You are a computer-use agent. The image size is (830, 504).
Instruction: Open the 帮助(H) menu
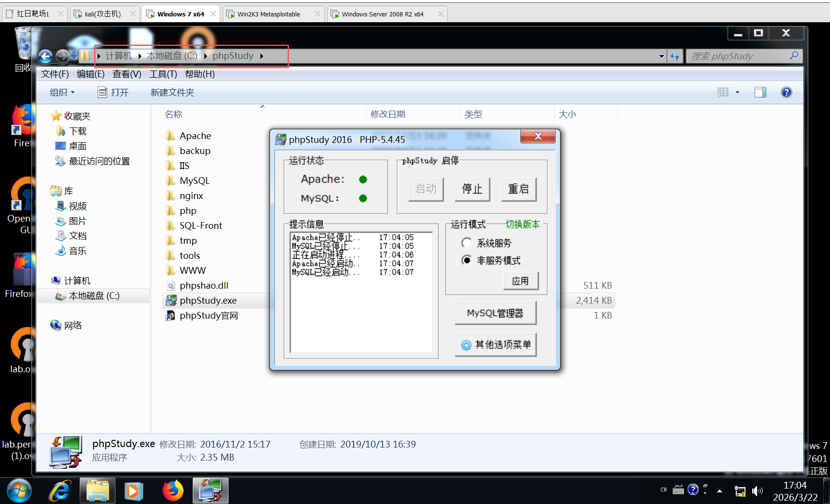point(200,74)
